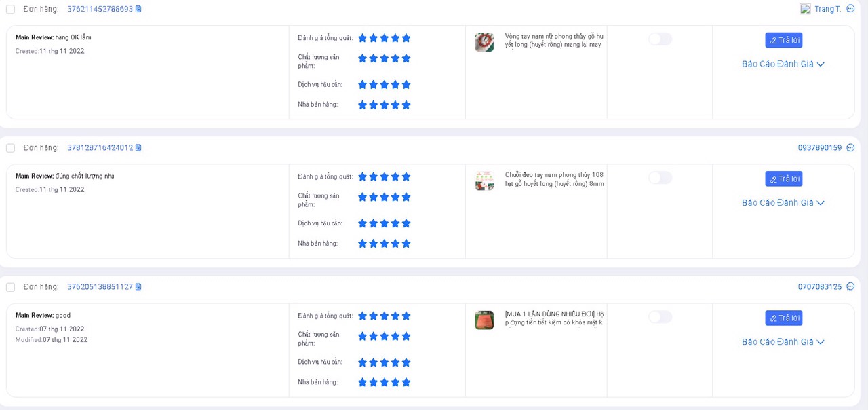This screenshot has height=410, width=868.
Task: Reply to 'đúng chất lượng nha' review
Action: 783,179
